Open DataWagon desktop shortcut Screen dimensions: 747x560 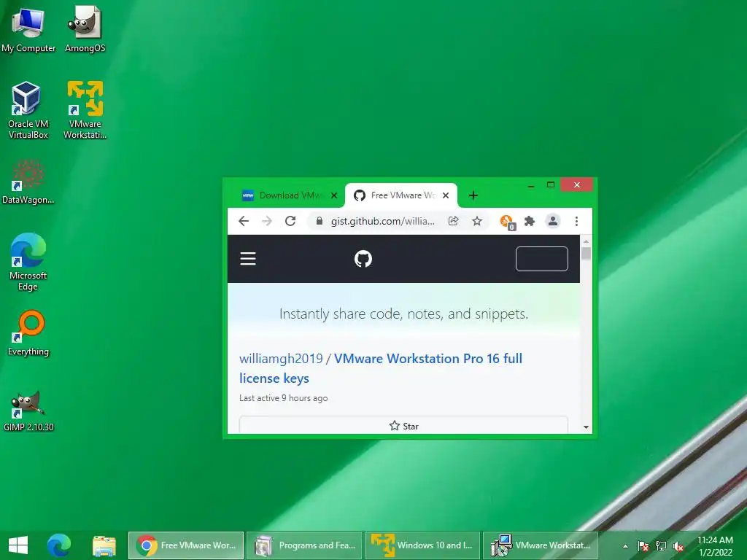point(28,182)
